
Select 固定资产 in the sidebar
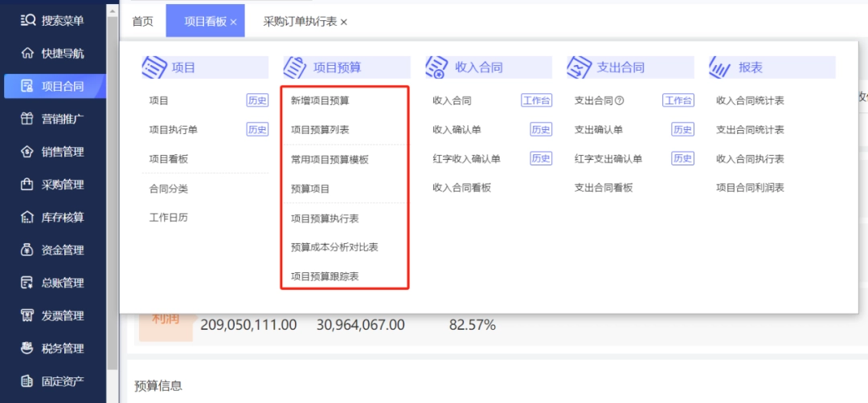(x=53, y=381)
